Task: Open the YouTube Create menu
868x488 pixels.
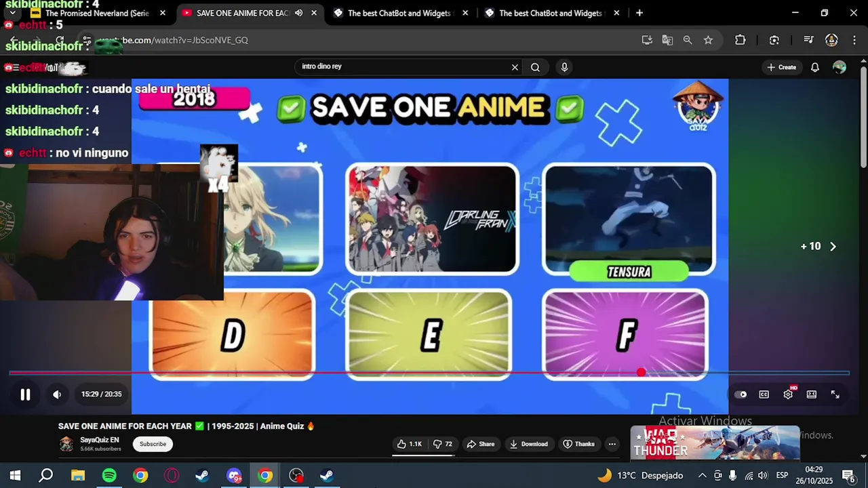Action: pos(781,67)
